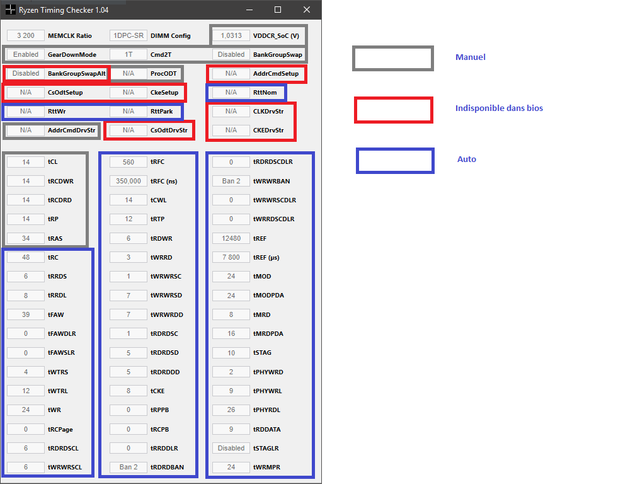
Task: Click the CLKDrvStr N/A field
Action: [x=231, y=111]
